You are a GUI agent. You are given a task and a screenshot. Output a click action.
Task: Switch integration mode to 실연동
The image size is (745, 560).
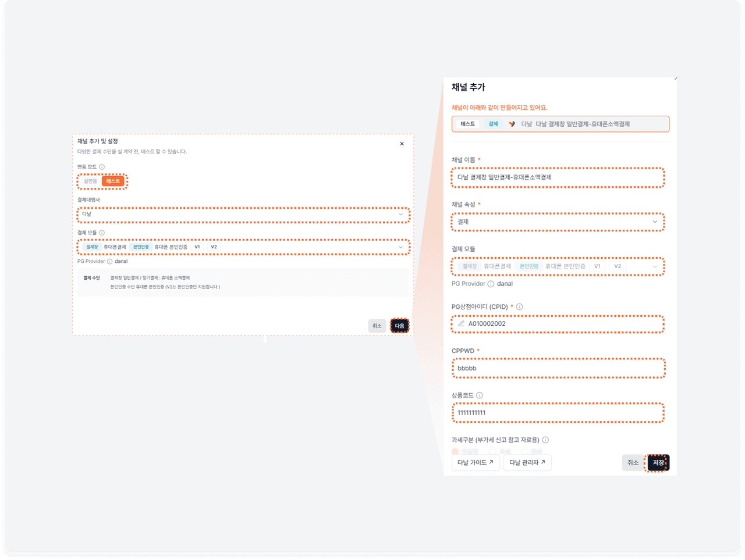(90, 181)
